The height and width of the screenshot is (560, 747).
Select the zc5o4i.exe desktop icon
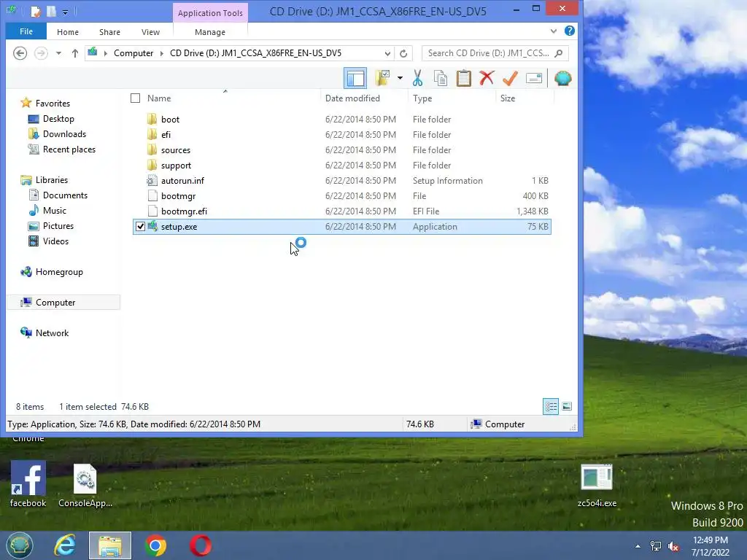(597, 486)
